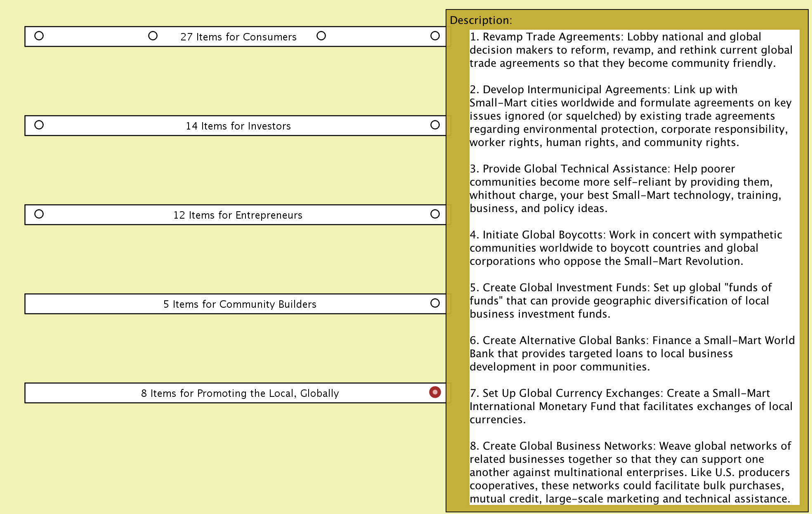Screen dimensions: 812x514
Task: Open the 14 Items for Investors label
Action: (238, 126)
